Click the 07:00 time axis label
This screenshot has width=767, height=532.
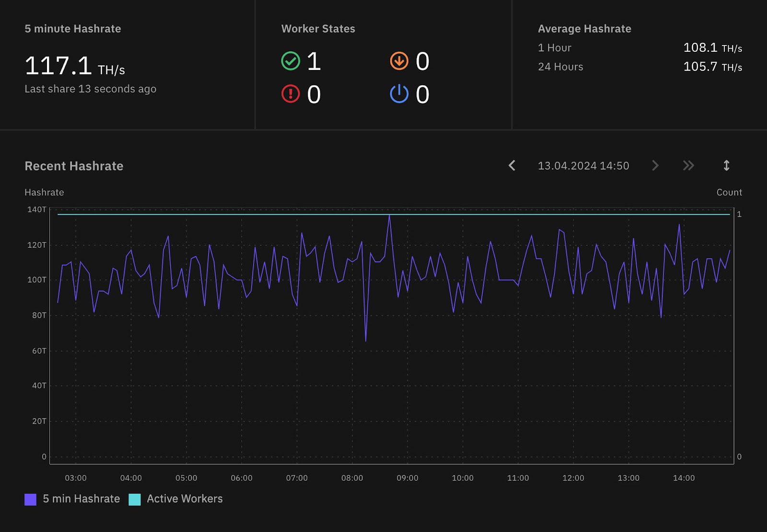(x=297, y=478)
